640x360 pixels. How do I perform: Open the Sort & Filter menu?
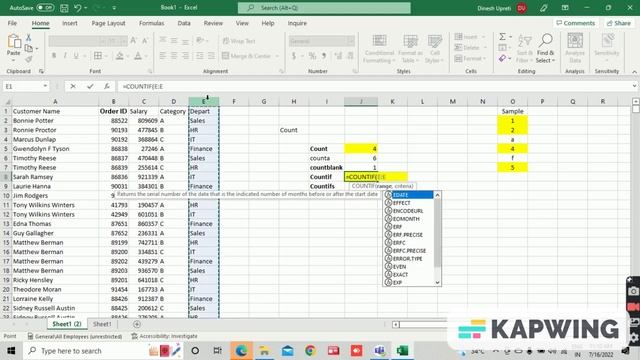point(524,49)
